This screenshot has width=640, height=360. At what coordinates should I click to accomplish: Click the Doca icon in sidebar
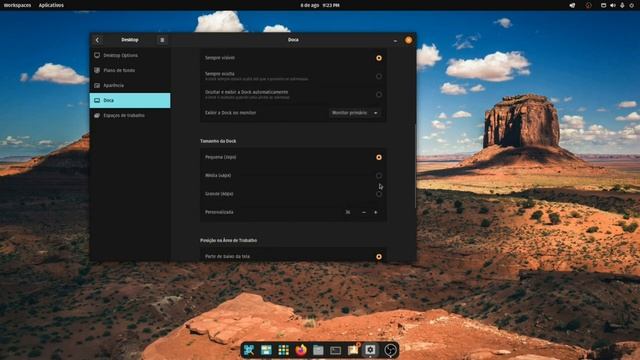[x=97, y=100]
